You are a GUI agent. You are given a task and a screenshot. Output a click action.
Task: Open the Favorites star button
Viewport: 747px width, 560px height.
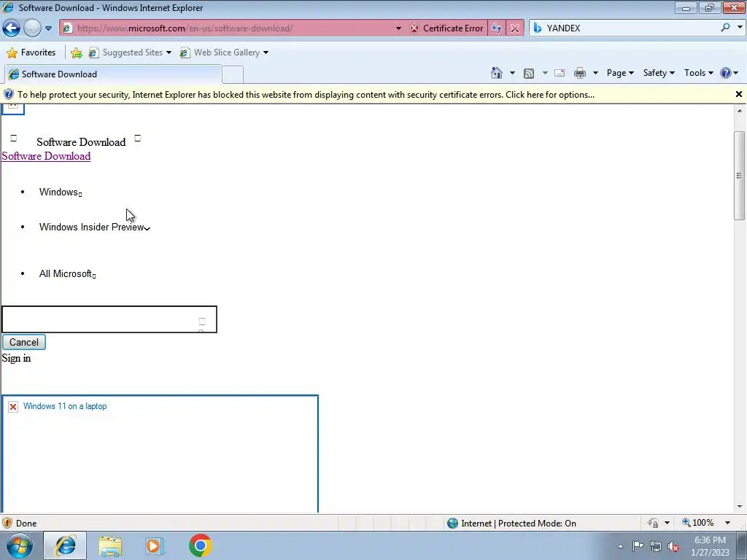(x=31, y=52)
